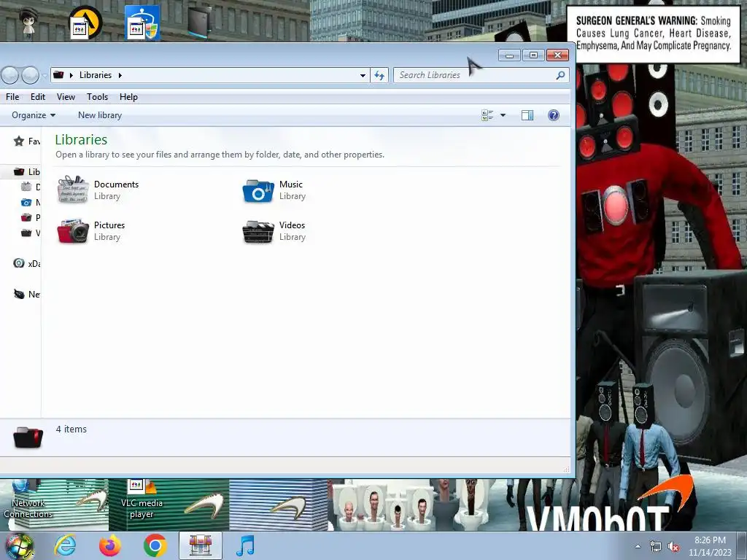
Task: Open the Start menu orb
Action: click(19, 546)
